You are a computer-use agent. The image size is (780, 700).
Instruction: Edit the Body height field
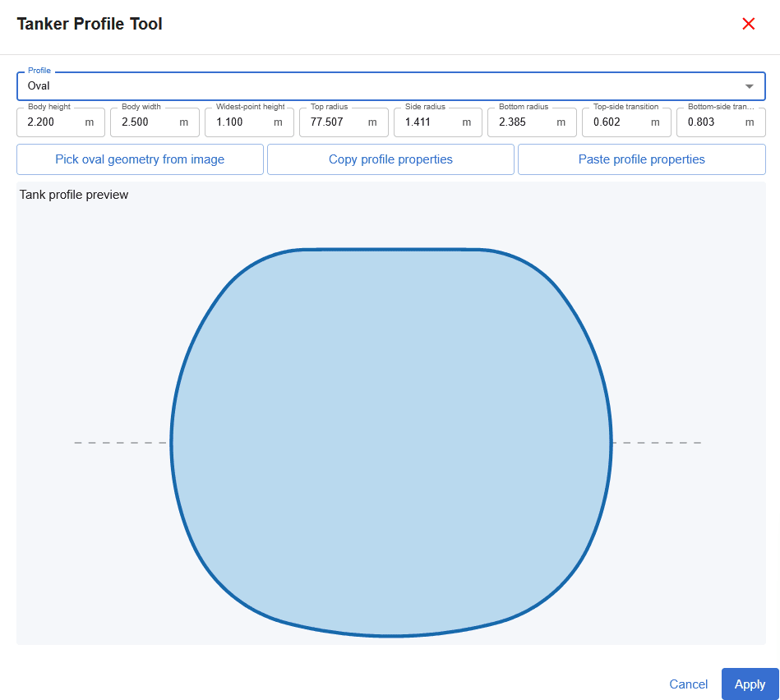[x=61, y=122]
